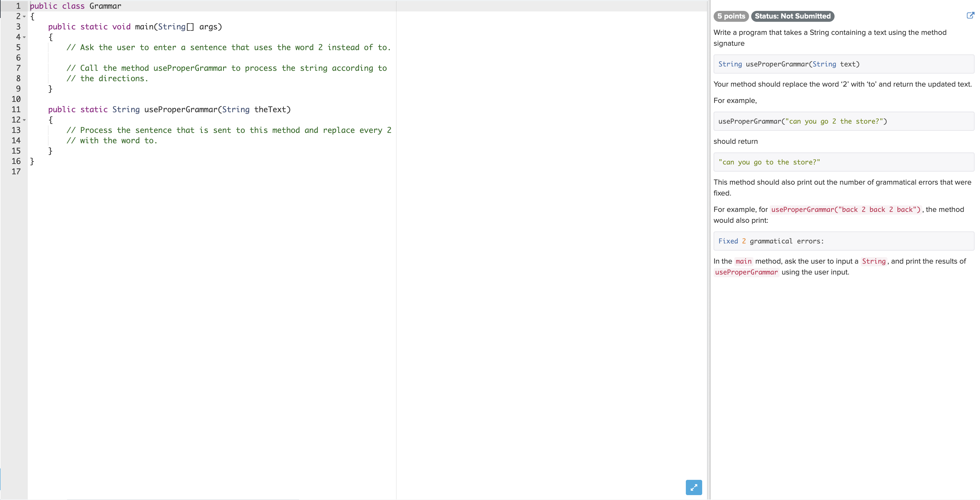Viewport: 980px width, 500px height.
Task: Click 'useProperGrammar(String theText)' declaration on line 11
Action: tap(217, 109)
